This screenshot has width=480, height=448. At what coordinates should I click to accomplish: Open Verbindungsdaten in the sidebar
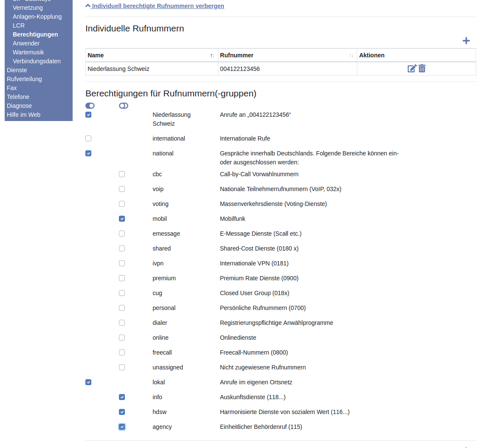coord(37,61)
